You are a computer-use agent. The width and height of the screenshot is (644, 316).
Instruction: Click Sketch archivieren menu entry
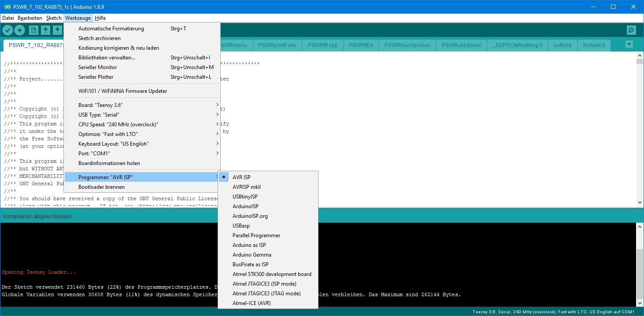click(x=142, y=38)
